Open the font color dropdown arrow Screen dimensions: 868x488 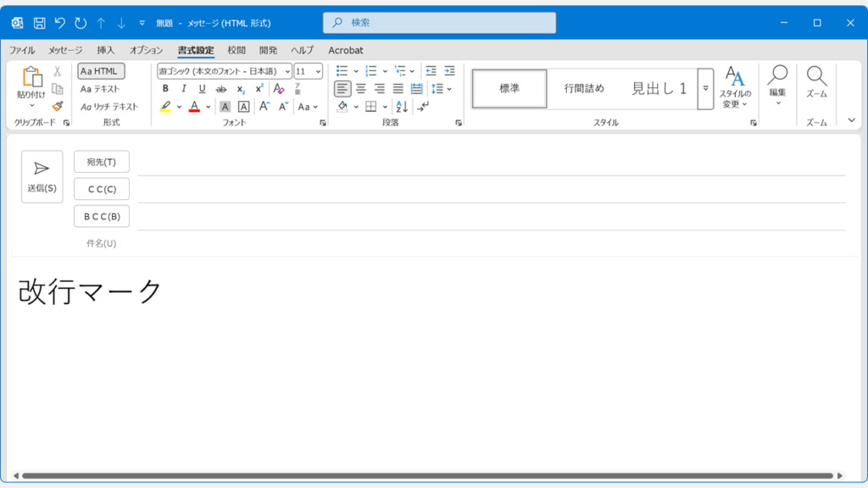pyautogui.click(x=208, y=108)
